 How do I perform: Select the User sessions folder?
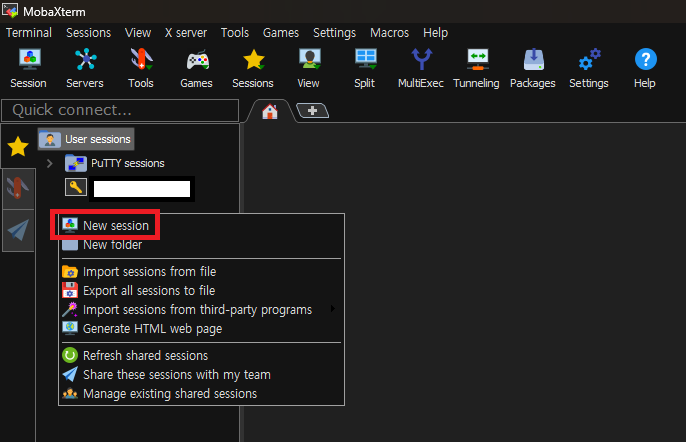click(x=86, y=139)
